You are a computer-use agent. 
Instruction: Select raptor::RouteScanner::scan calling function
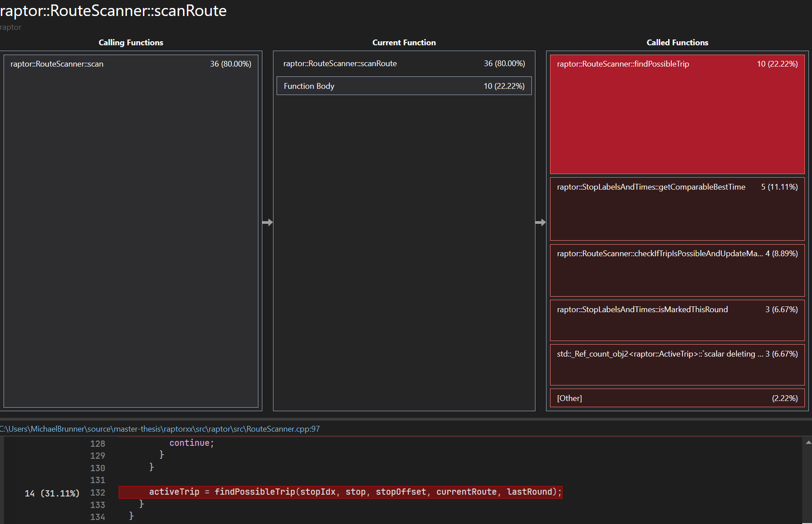(131, 231)
